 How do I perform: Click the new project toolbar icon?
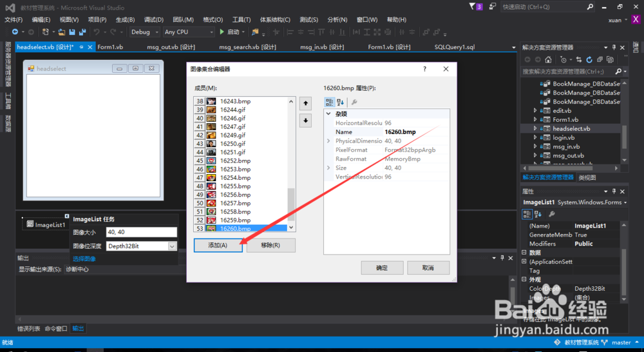46,32
